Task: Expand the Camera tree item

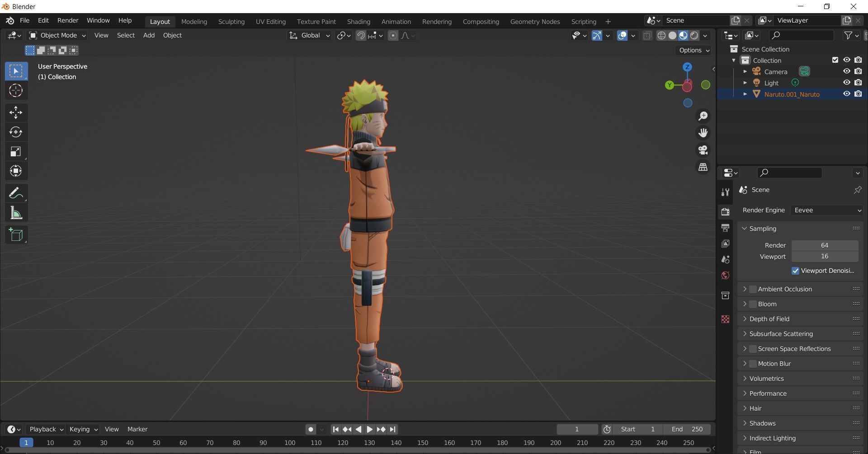Action: [745, 71]
